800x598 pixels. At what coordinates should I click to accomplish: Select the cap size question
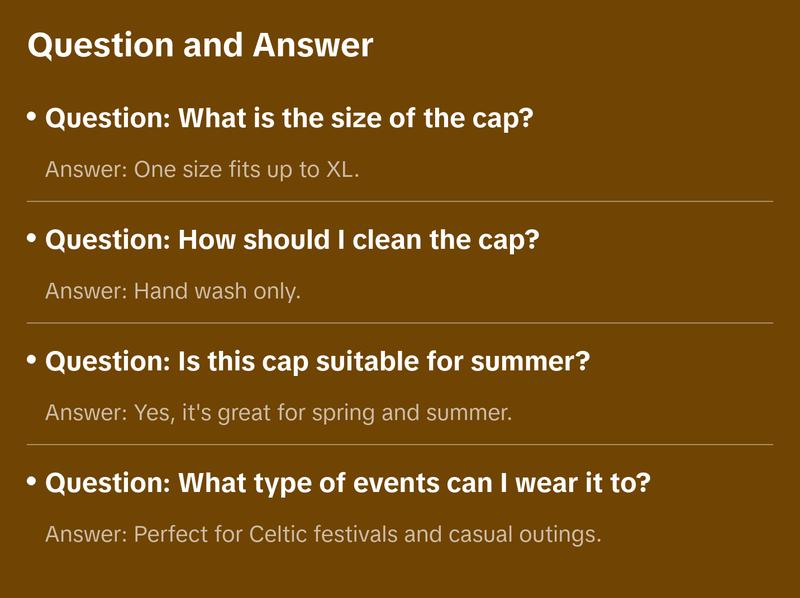tap(289, 120)
